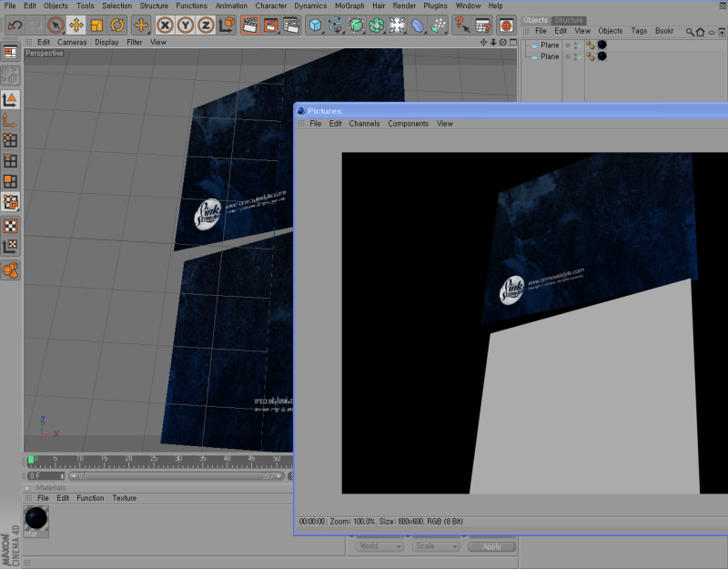Click the particle emitter icon
The width and height of the screenshot is (728, 569).
pyautogui.click(x=439, y=25)
